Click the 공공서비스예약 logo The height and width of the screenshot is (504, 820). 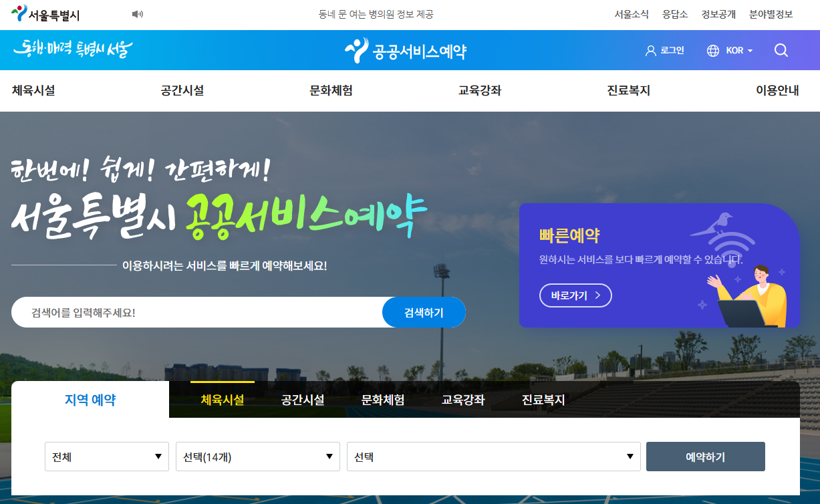coord(406,50)
